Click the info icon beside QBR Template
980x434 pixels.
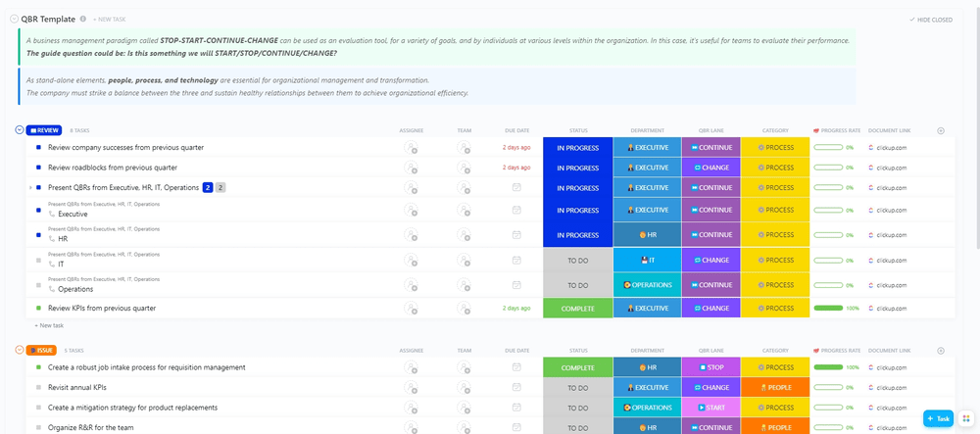pyautogui.click(x=82, y=19)
